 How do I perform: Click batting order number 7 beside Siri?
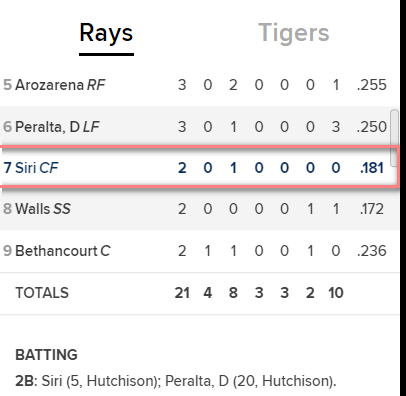coord(7,168)
